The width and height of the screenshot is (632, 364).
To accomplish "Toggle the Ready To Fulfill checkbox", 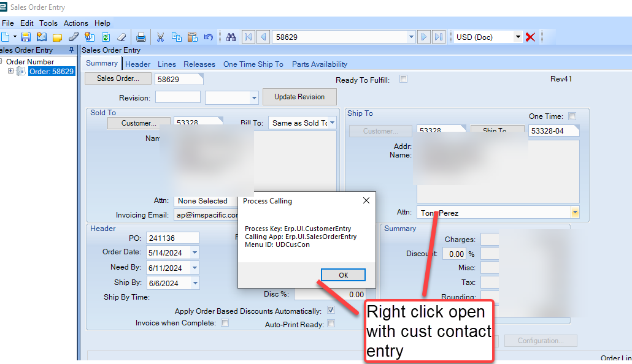I will 404,78.
